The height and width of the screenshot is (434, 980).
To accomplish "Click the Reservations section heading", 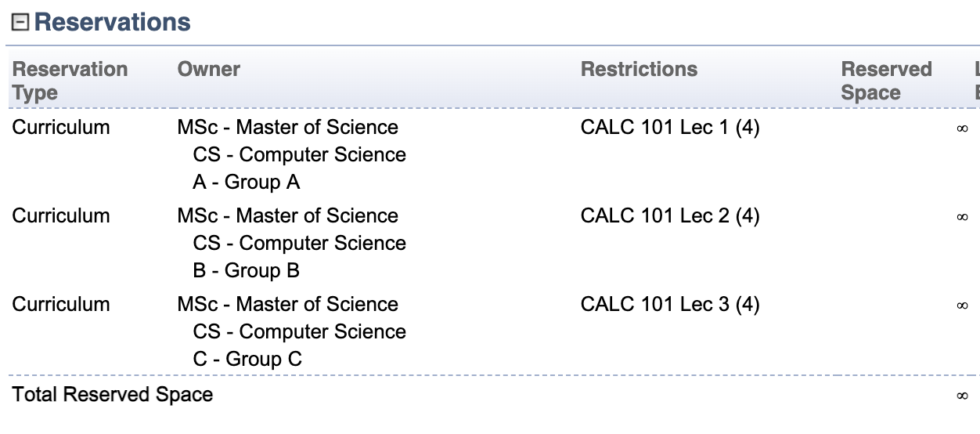I will pyautogui.click(x=113, y=22).
